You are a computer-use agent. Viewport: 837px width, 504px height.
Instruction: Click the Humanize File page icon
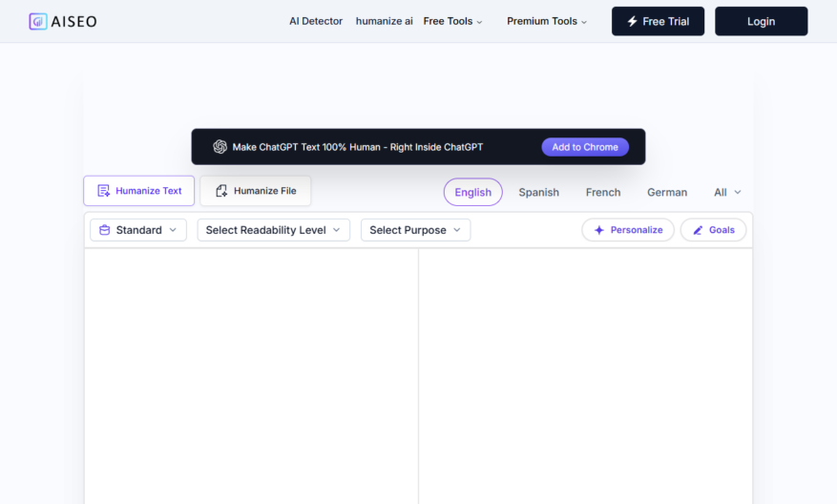point(221,191)
